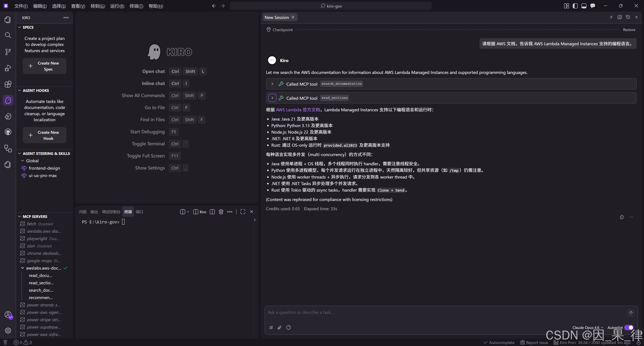Image resolution: width=644 pixels, height=346 pixels.
Task: Click the Create New Spec button
Action: click(44, 66)
